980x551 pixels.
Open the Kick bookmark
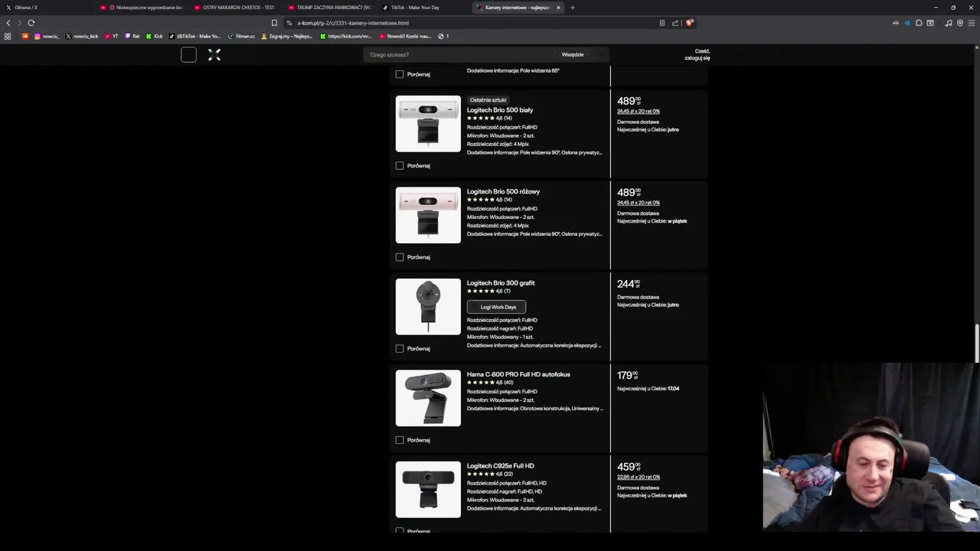point(155,36)
